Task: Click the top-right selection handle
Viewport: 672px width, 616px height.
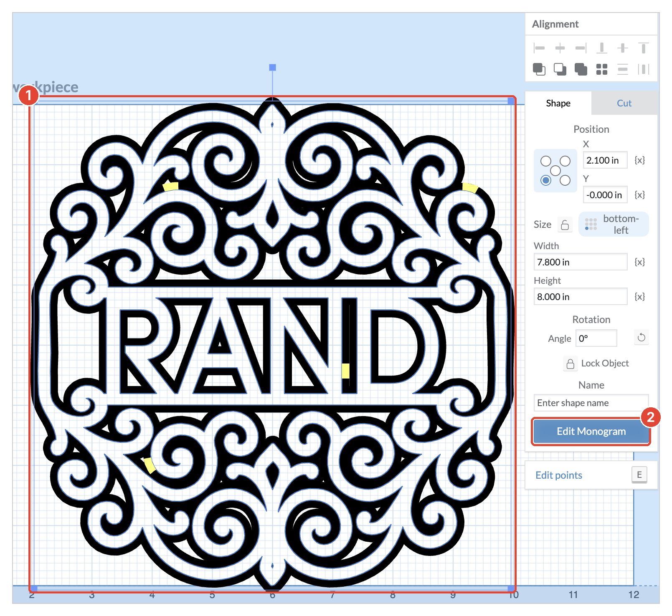Action: [x=511, y=101]
